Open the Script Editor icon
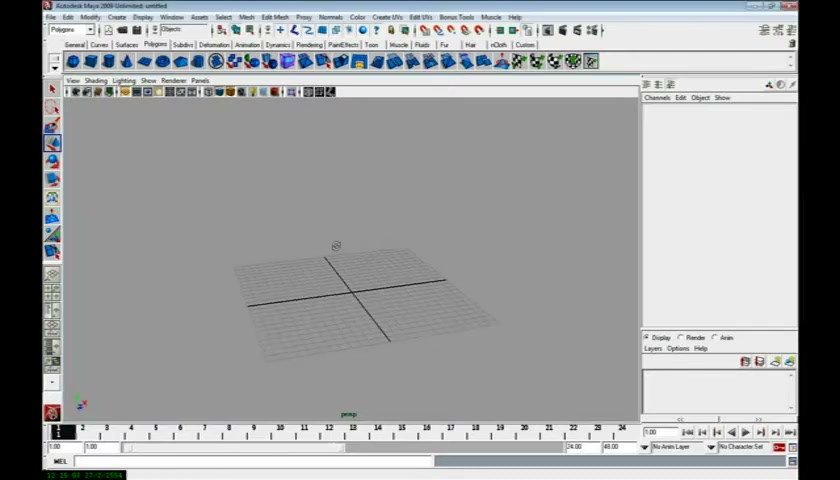The image size is (840, 480). (x=792, y=461)
